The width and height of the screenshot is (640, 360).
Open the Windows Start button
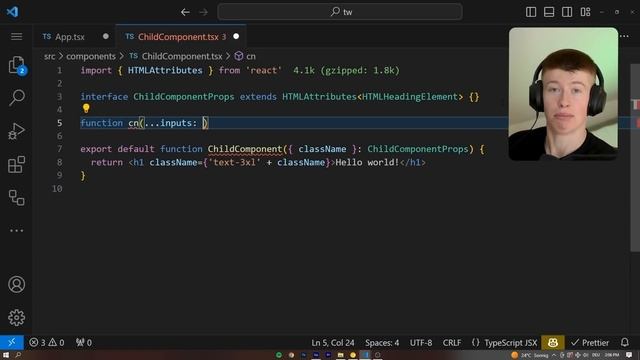click(x=6, y=355)
